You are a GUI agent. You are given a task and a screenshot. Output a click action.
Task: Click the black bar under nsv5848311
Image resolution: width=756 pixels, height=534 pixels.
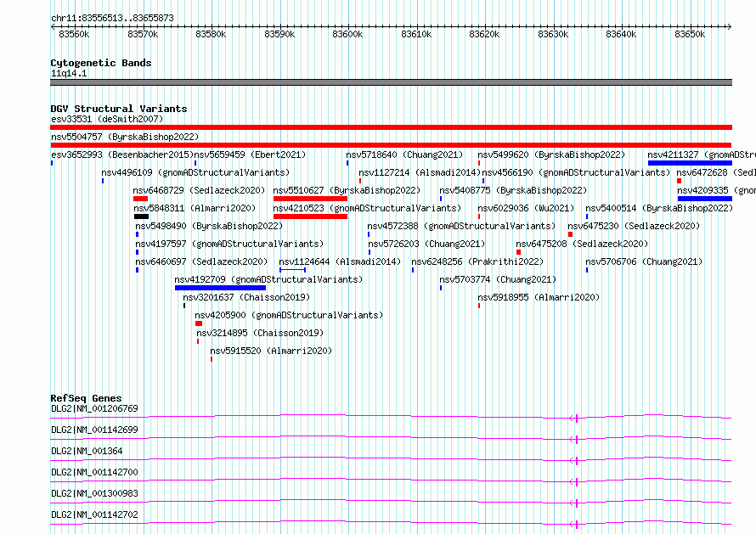[141, 216]
